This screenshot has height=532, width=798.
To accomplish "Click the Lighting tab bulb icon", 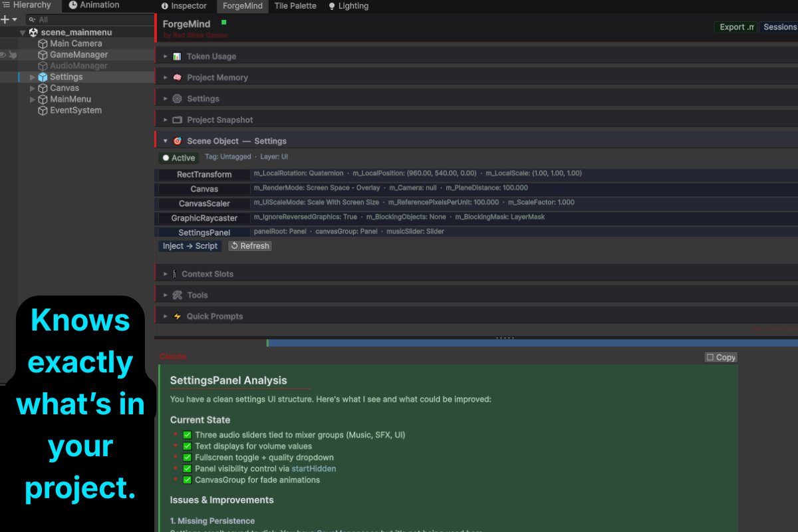I will [x=332, y=6].
